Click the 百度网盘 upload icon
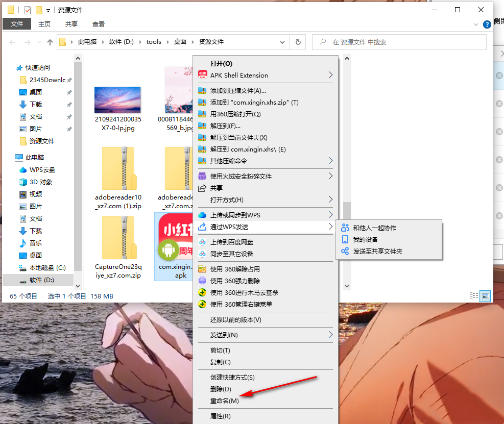Viewport: 504px width, 424px height. (201, 242)
